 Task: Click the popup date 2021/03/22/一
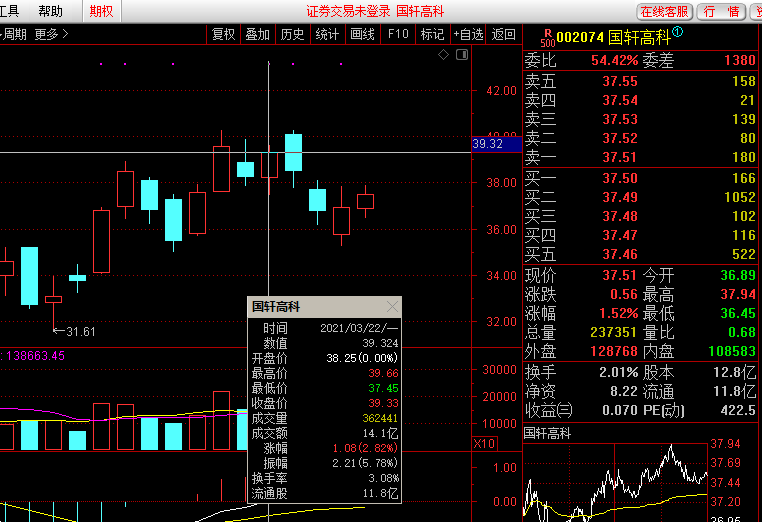(x=359, y=328)
